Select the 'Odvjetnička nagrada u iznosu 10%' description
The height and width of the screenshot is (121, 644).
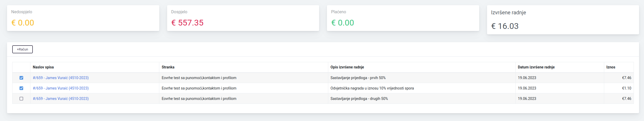[372, 88]
